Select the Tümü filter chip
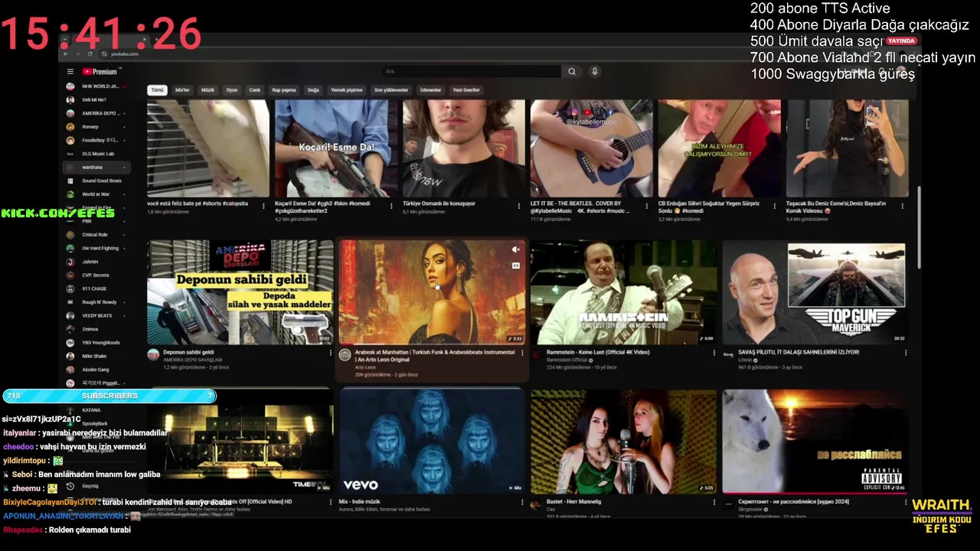The image size is (980, 551). coord(158,90)
